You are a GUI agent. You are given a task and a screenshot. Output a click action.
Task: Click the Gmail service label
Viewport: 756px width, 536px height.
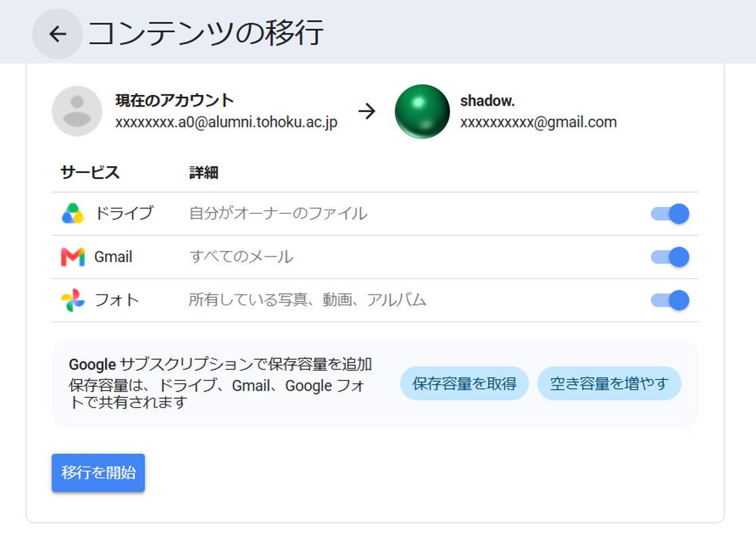[113, 256]
